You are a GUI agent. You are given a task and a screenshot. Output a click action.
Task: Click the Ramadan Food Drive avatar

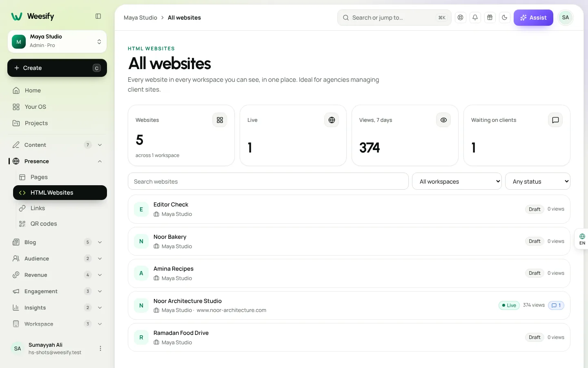141,338
